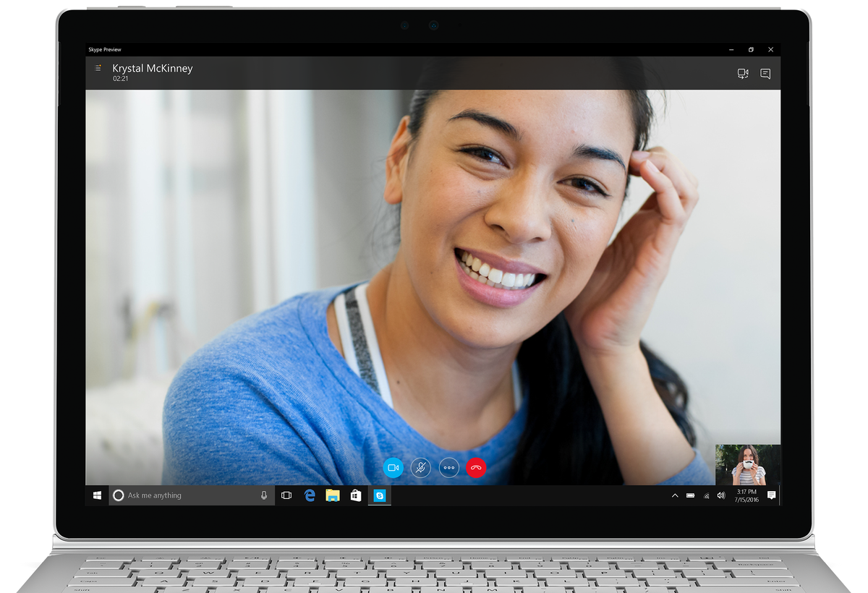Toggle the microphone mute button
This screenshot has width=868, height=593.
(421, 468)
